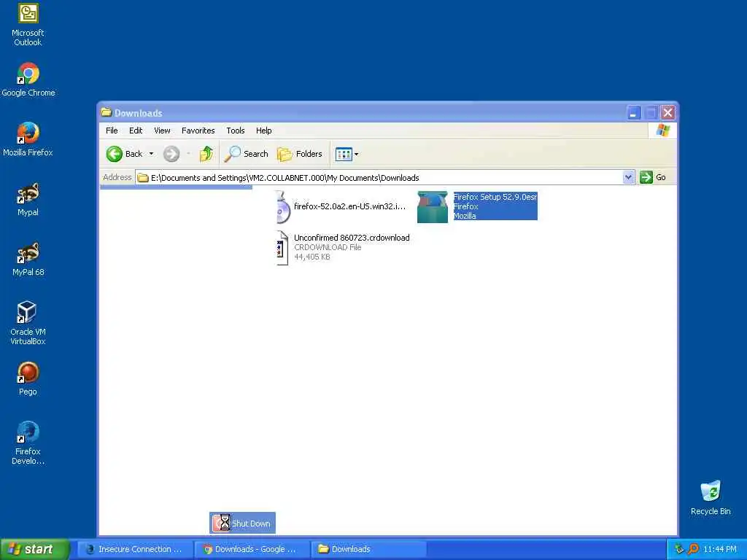
Task: Select the Pego desktop shortcut
Action: pyautogui.click(x=28, y=378)
